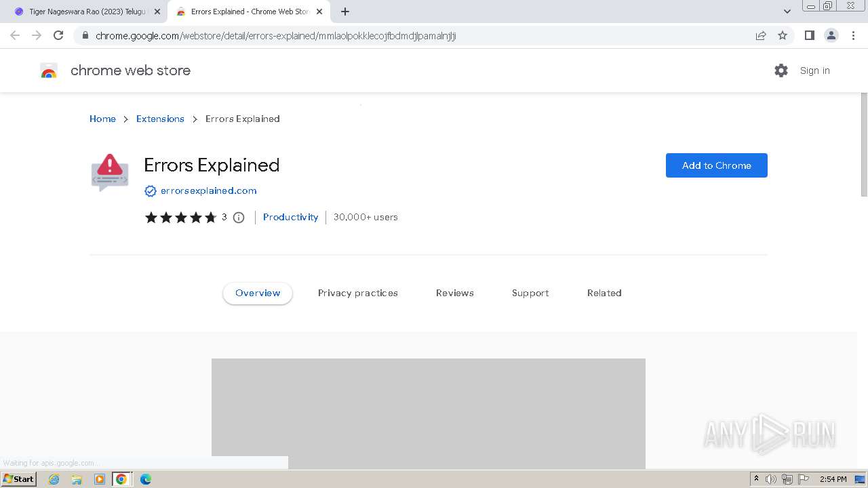Bookmark this page with the star icon
The height and width of the screenshot is (488, 868).
pyautogui.click(x=783, y=35)
